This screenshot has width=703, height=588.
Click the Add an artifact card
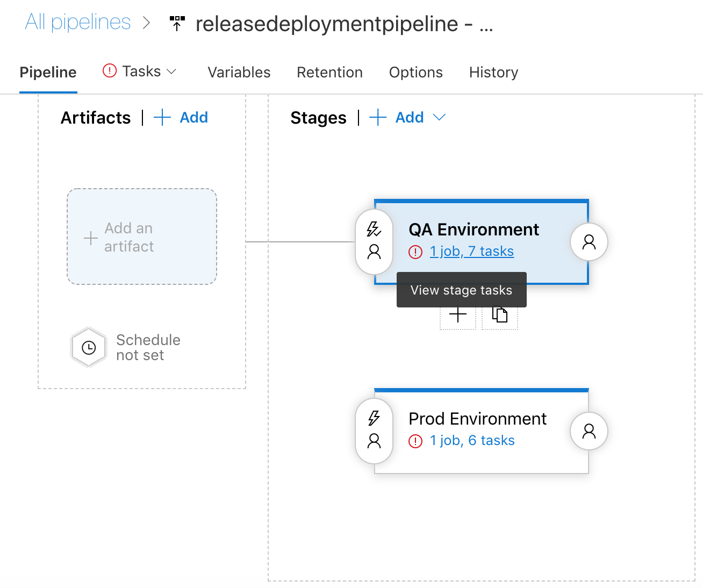click(142, 236)
